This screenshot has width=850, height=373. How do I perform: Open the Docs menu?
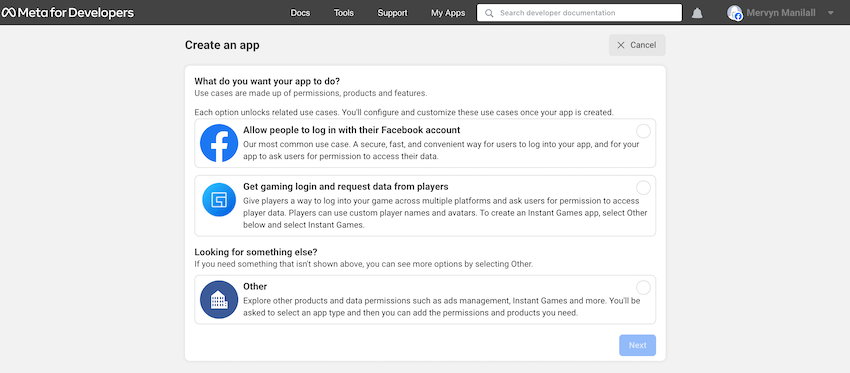click(300, 13)
